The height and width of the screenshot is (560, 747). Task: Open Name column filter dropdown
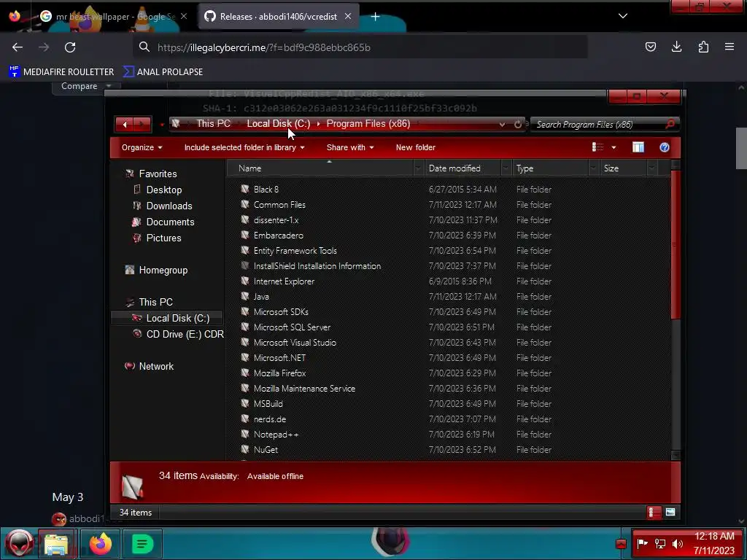(418, 168)
